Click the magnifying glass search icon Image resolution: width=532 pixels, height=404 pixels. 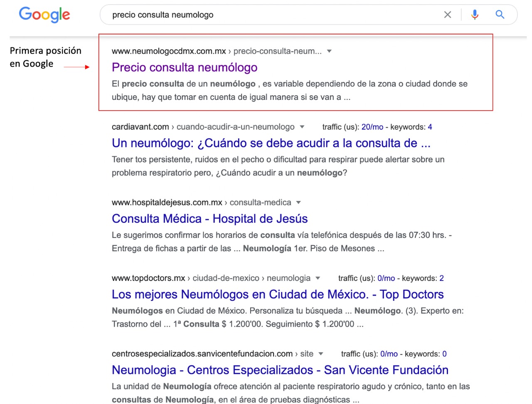click(x=500, y=15)
